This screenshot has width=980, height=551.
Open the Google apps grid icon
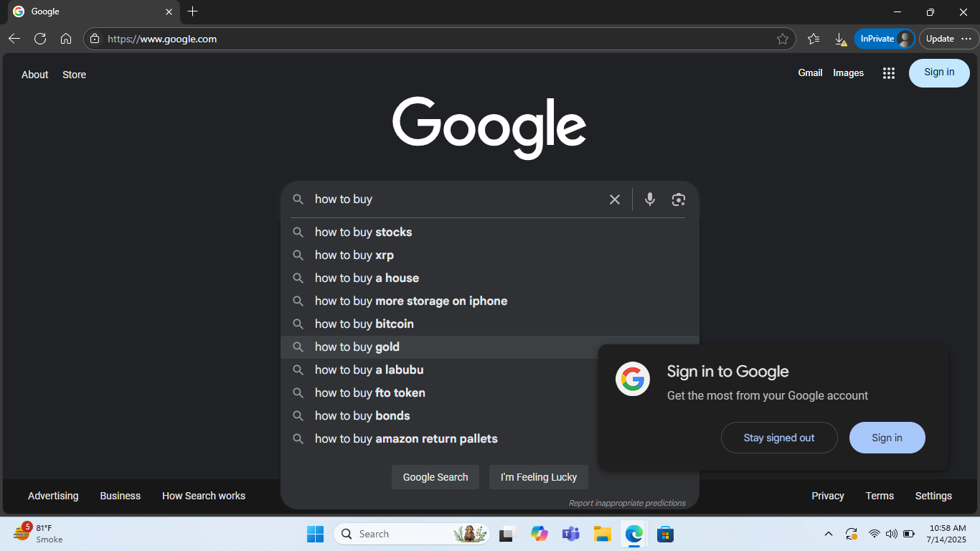coord(889,73)
